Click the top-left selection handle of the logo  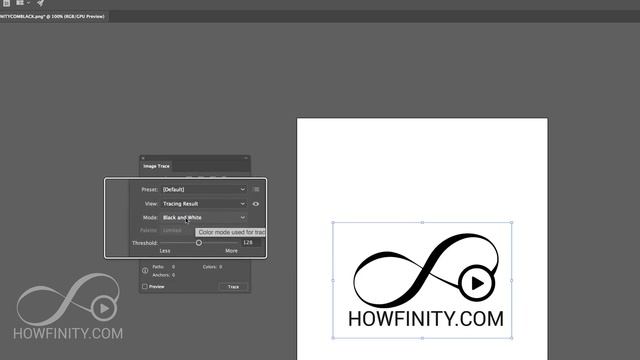tap(333, 222)
